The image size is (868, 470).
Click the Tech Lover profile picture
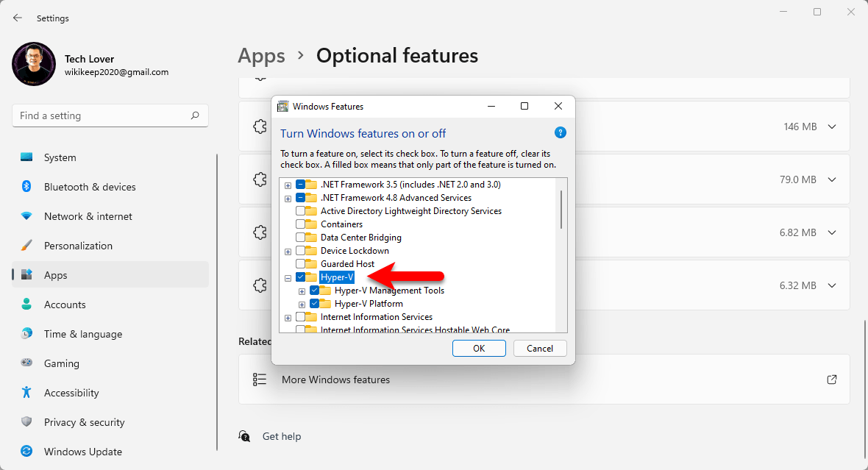coord(34,64)
